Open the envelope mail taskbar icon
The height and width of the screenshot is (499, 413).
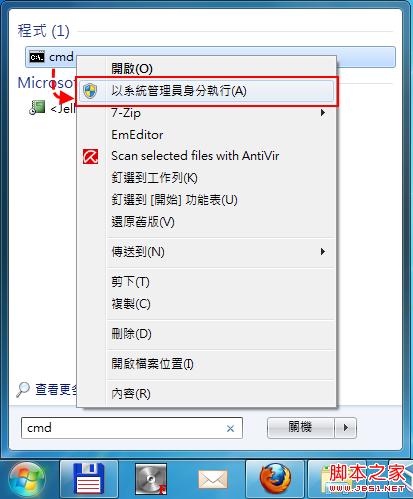213,479
